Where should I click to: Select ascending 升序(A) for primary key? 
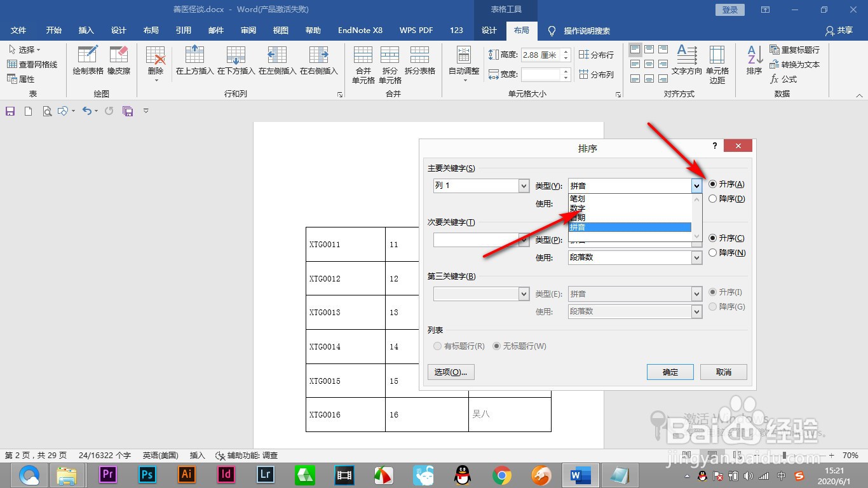(726, 184)
